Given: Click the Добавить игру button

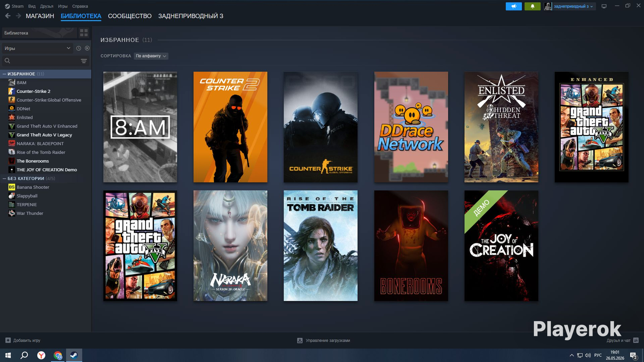Looking at the screenshot, I should click(23, 340).
